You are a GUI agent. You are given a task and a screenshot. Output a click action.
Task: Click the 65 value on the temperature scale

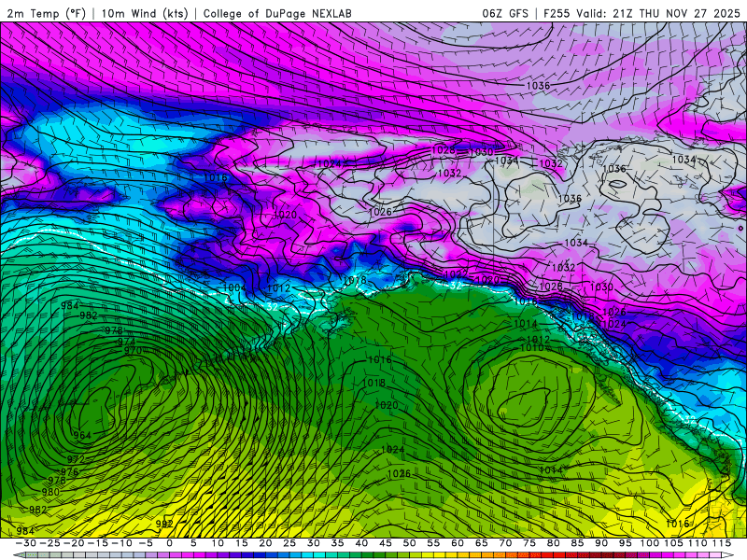[x=481, y=543]
